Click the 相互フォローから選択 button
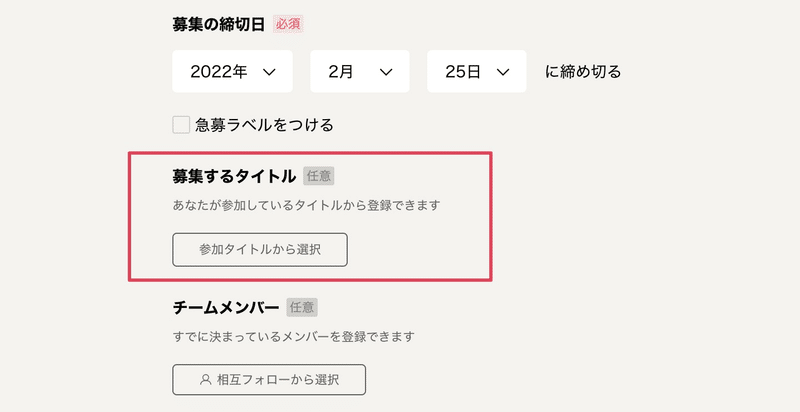The height and width of the screenshot is (412, 800). [x=269, y=379]
